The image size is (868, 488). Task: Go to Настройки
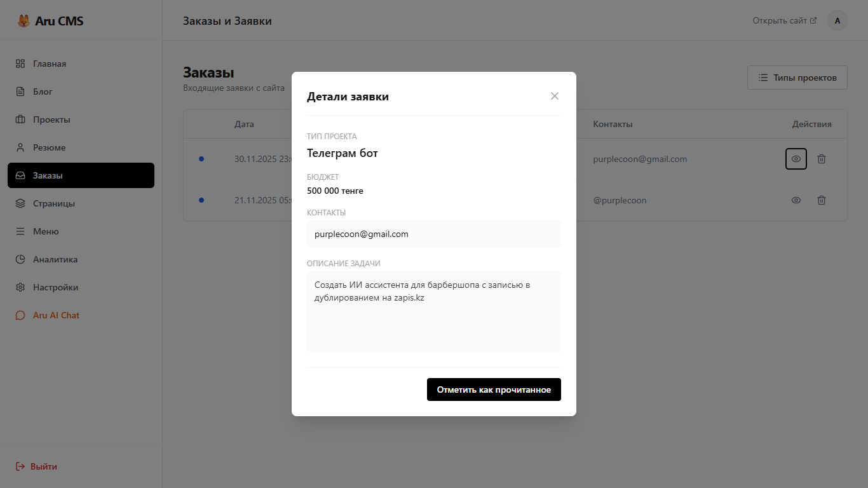(55, 287)
